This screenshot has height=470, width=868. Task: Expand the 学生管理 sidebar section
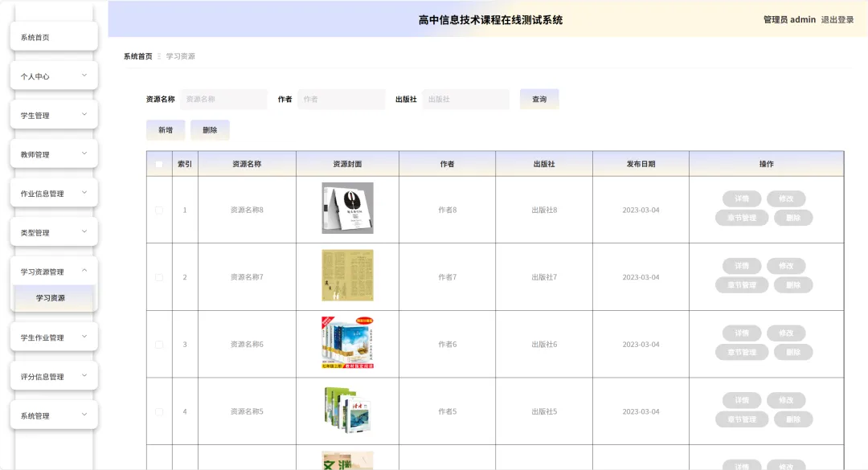54,115
